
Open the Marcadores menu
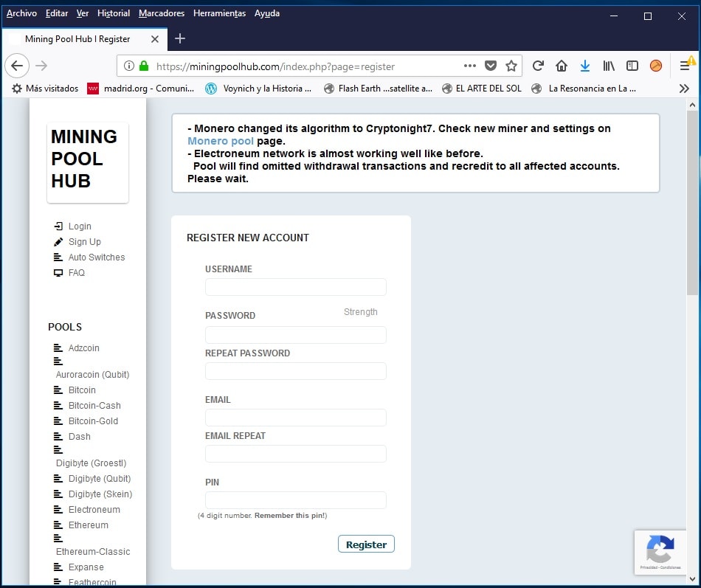[162, 13]
